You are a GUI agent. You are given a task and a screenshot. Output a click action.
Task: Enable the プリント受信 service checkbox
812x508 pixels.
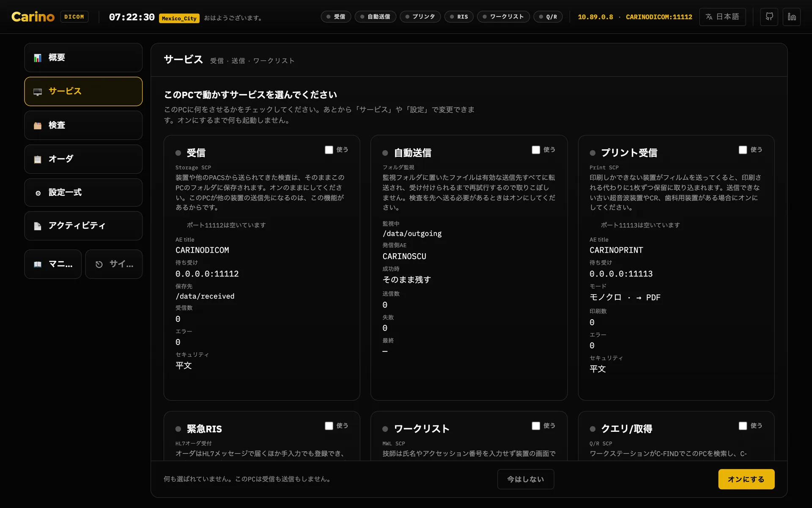(x=743, y=150)
